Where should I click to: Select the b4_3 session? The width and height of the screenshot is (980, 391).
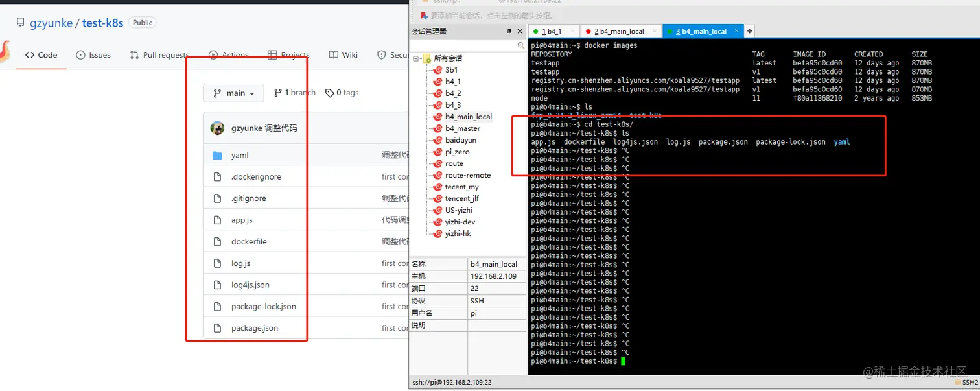(453, 105)
